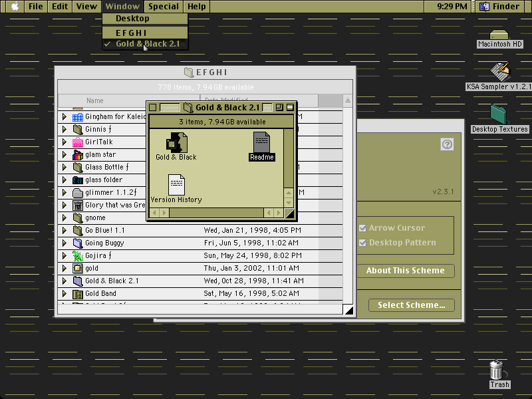Screen dimensions: 532x399
Task: Expand the Ginnis ƒ disclosure triangle
Action: click(64, 129)
